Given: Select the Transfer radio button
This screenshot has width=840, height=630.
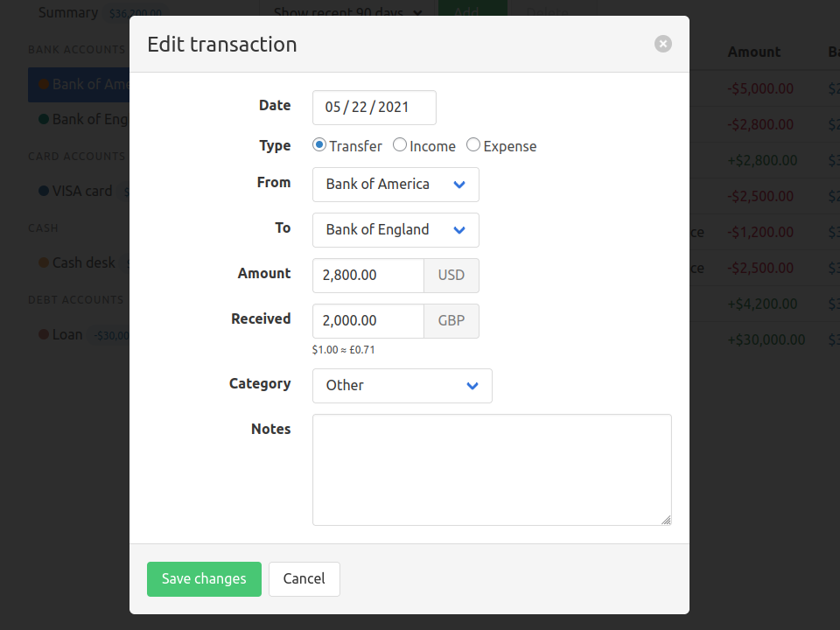Looking at the screenshot, I should [x=319, y=144].
